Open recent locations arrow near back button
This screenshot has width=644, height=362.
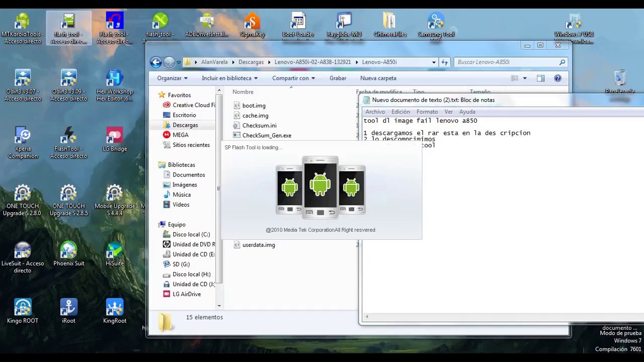179,62
